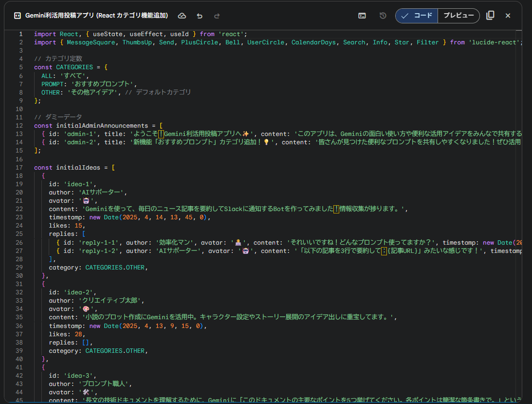
Task: Click 'useEffect' in the React import line
Action: tap(146, 34)
